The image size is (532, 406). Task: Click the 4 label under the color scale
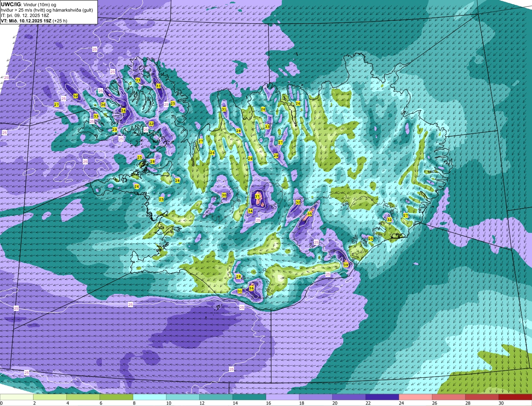(x=67, y=403)
